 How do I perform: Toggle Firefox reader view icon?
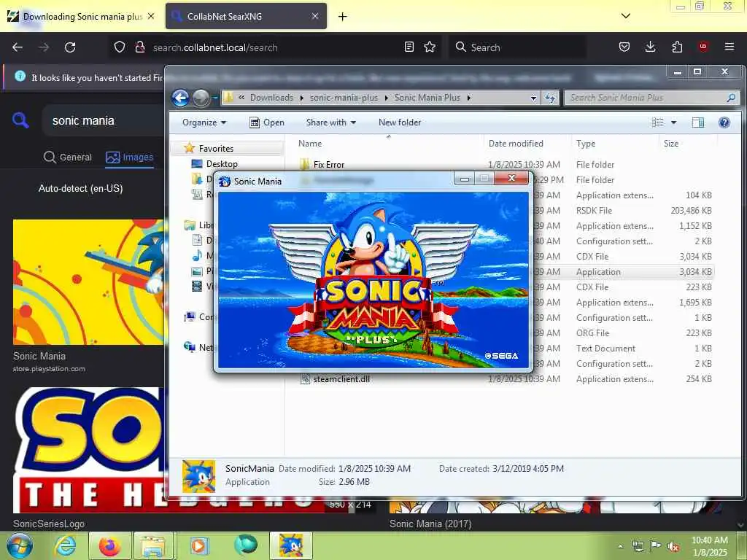[409, 47]
